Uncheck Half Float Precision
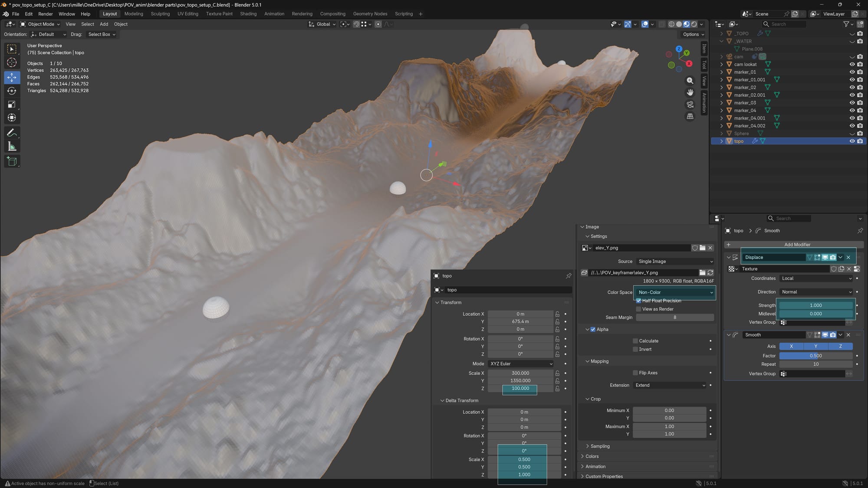The height and width of the screenshot is (488, 868). pos(638,301)
